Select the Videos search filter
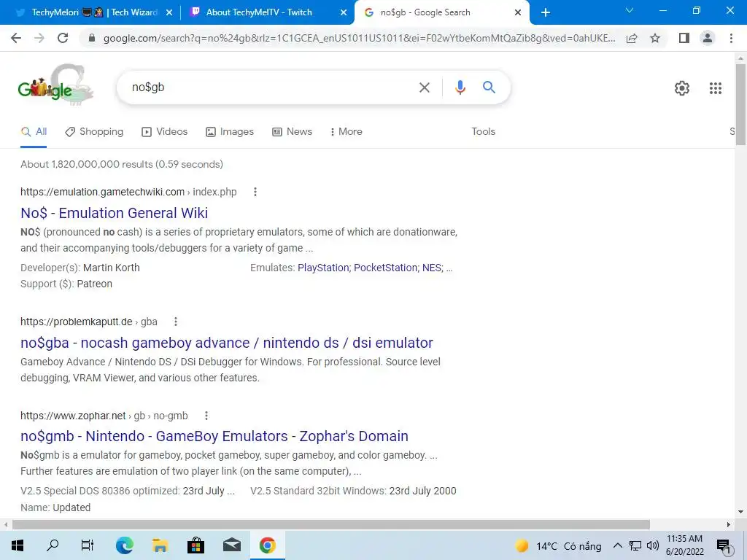 [164, 132]
